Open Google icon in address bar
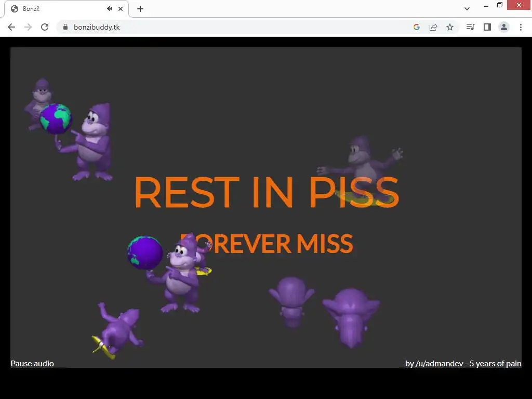The height and width of the screenshot is (399, 532). pyautogui.click(x=417, y=27)
